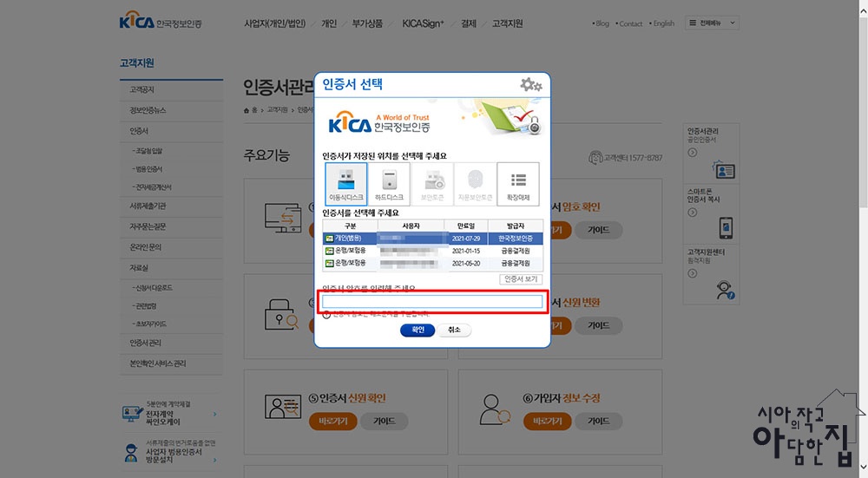This screenshot has width=868, height=478.
Task: Click 가이드 under 인증서 신원 확인
Action: point(385,422)
